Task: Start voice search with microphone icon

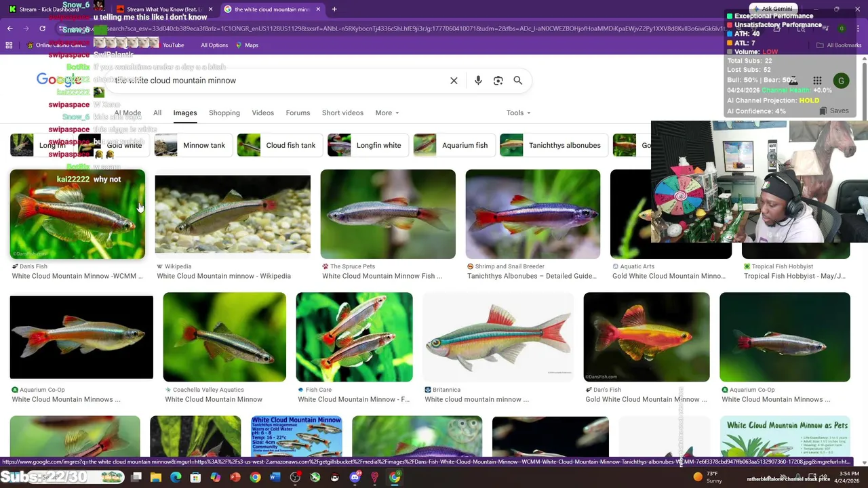Action: [478, 81]
